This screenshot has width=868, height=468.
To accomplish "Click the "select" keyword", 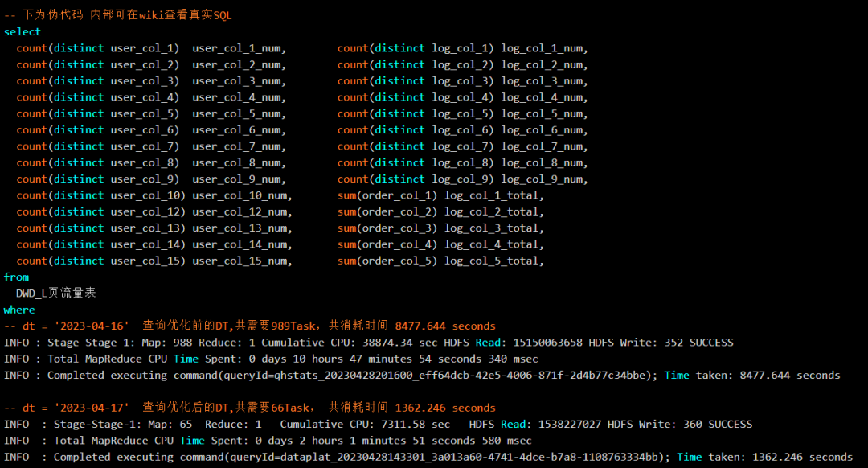I will tap(23, 31).
